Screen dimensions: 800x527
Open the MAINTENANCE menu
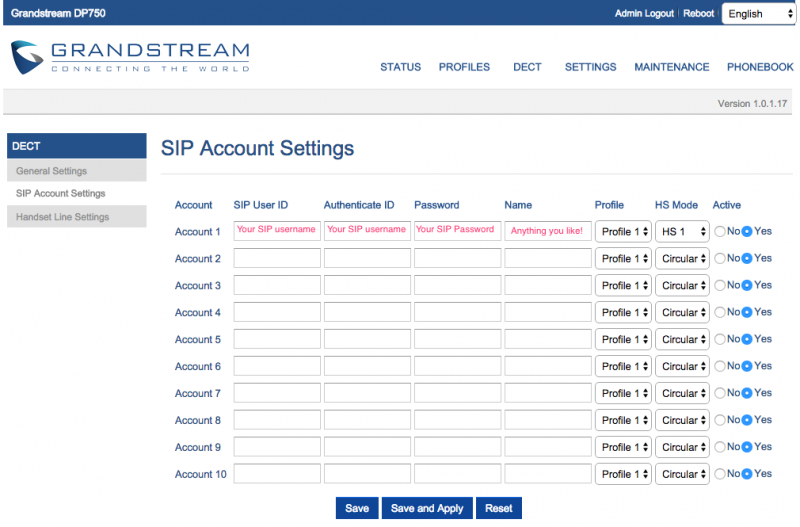coord(671,67)
